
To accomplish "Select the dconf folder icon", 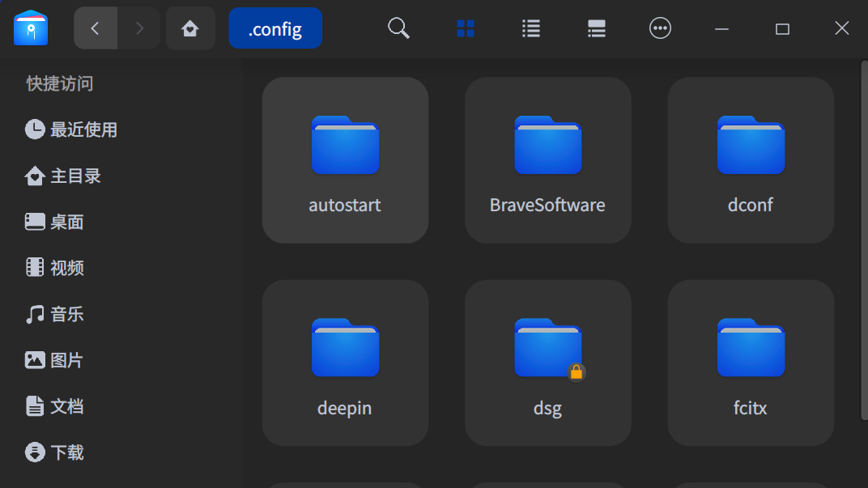I will [751, 145].
